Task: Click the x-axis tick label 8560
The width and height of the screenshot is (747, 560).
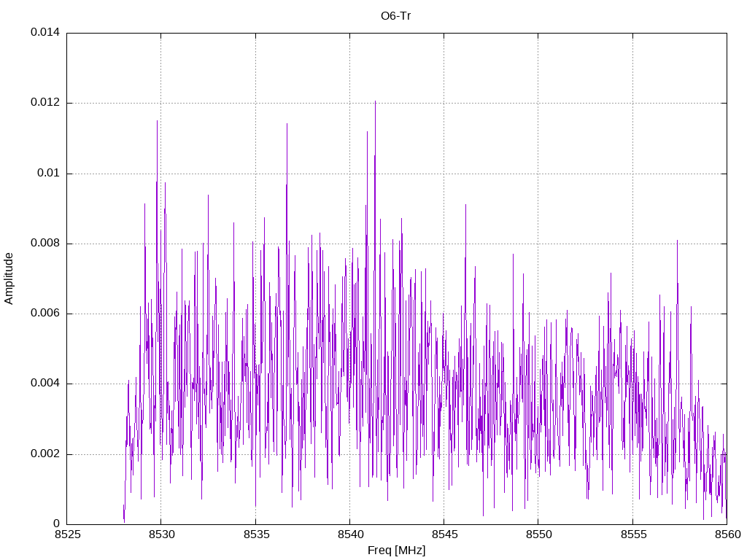Action: click(727, 534)
